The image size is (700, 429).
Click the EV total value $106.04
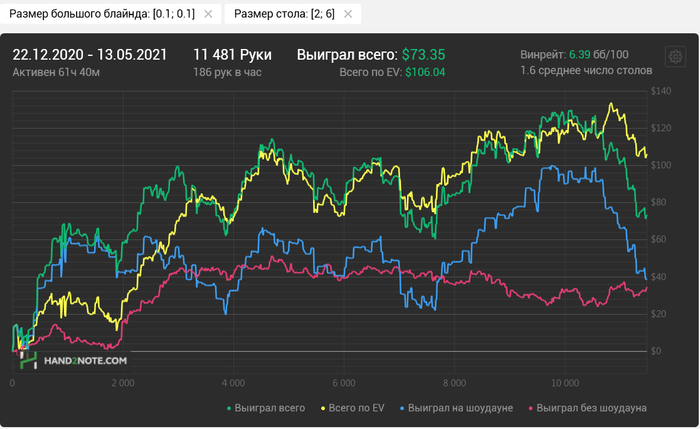coord(425,72)
